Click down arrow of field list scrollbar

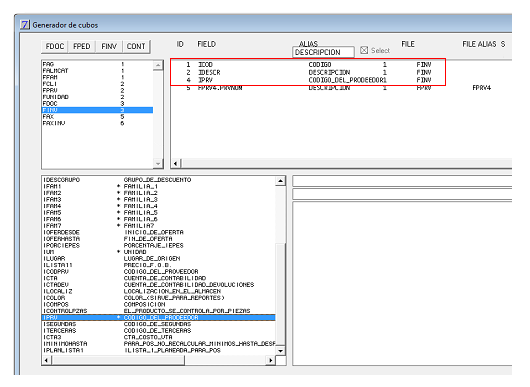281,351
